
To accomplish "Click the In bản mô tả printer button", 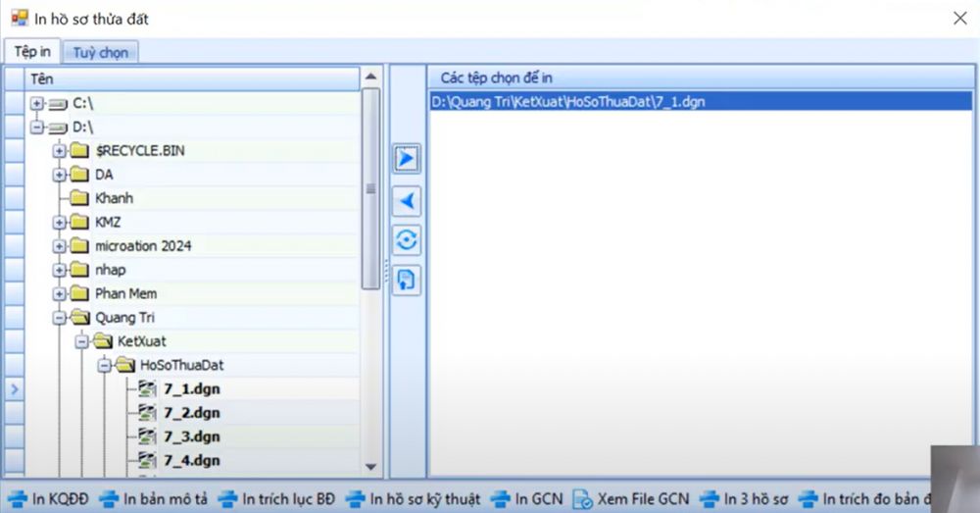I will click(154, 498).
